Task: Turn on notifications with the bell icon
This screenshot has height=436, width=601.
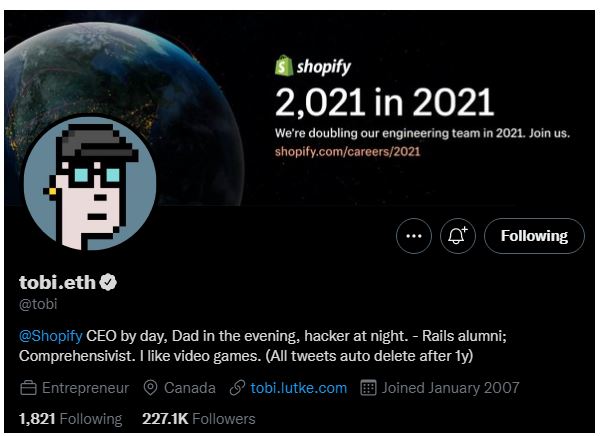Action: click(x=459, y=236)
